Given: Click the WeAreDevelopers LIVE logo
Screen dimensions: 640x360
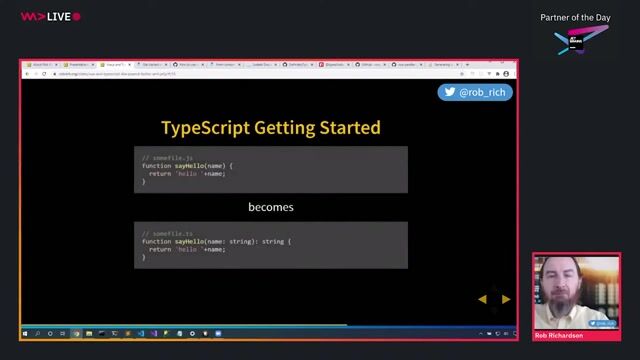Looking at the screenshot, I should click(x=51, y=17).
